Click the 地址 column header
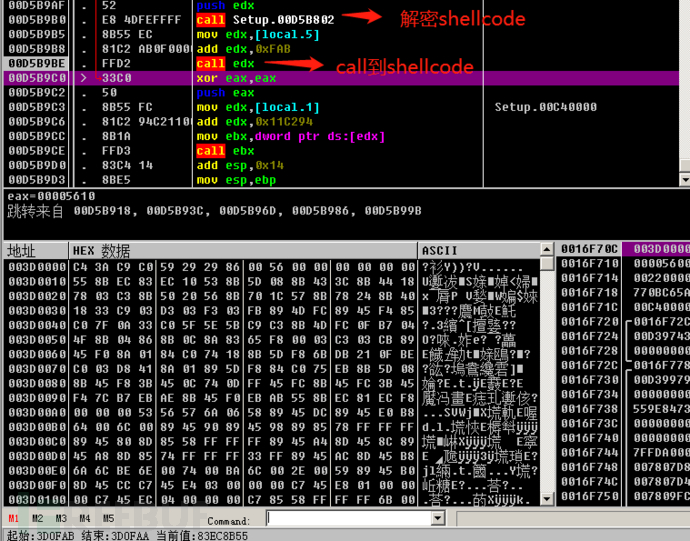 tap(36, 250)
